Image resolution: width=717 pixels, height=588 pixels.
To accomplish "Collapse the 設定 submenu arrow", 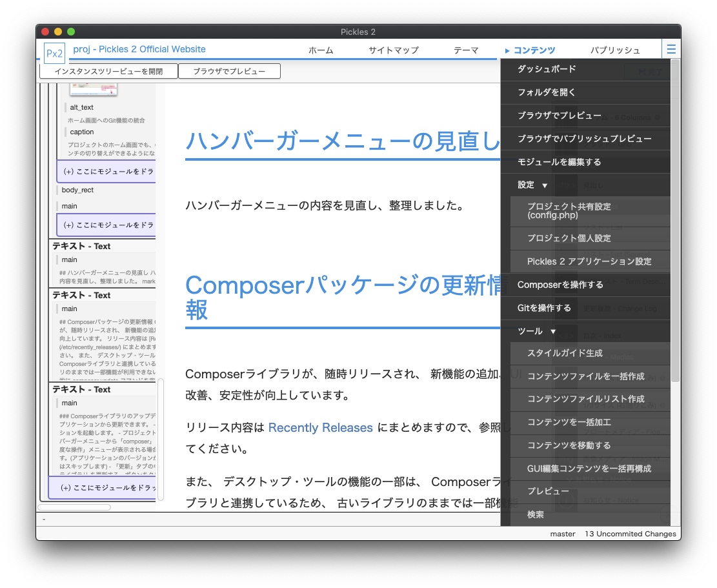I will [x=545, y=185].
